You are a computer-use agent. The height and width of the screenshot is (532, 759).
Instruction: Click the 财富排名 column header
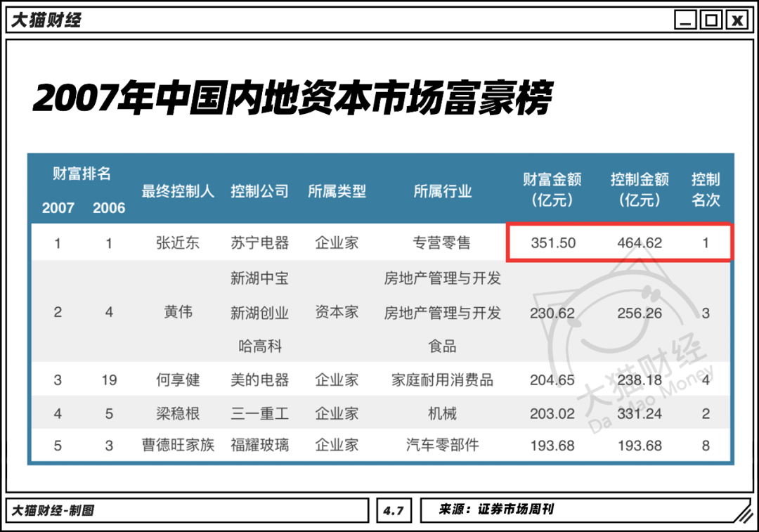[82, 174]
